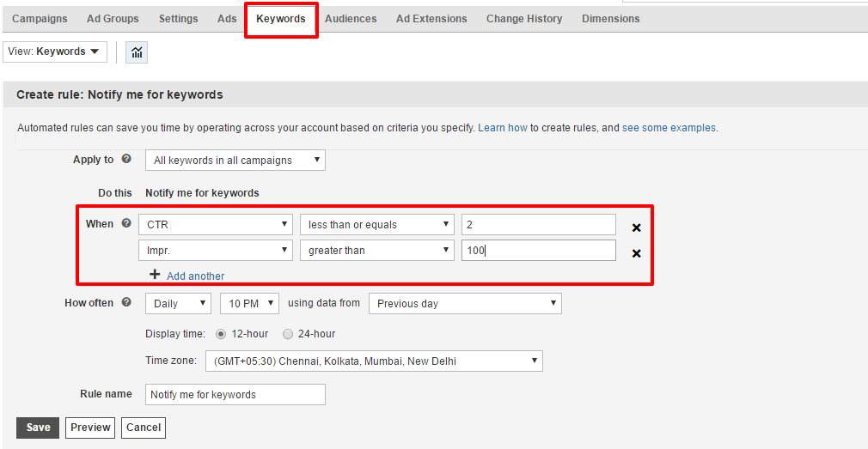Image resolution: width=868 pixels, height=449 pixels.
Task: Click the Rule name input field
Action: tap(235, 395)
